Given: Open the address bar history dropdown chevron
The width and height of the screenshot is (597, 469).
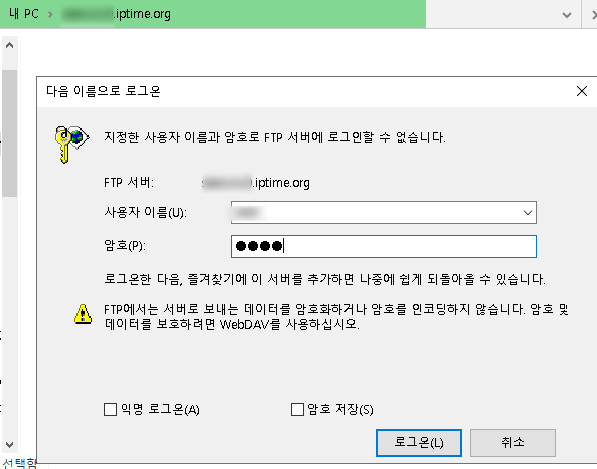Looking at the screenshot, I should (x=567, y=14).
